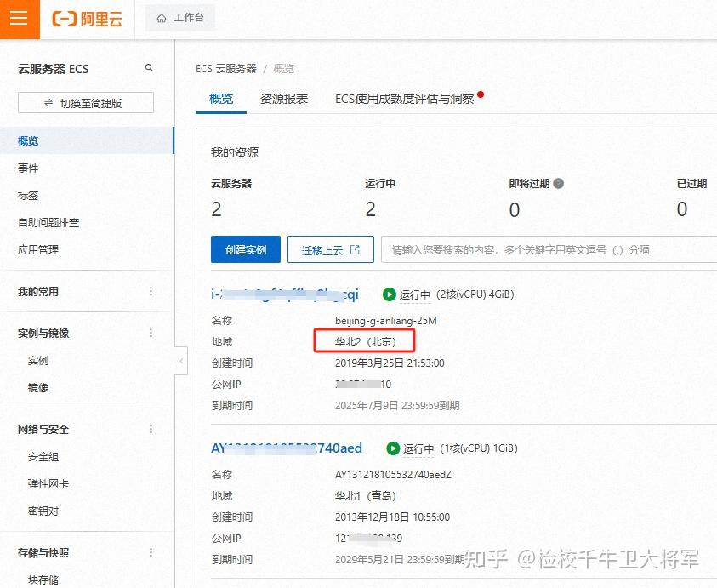Open the orange hamburger menu
This screenshot has height=588, width=717.
click(19, 19)
